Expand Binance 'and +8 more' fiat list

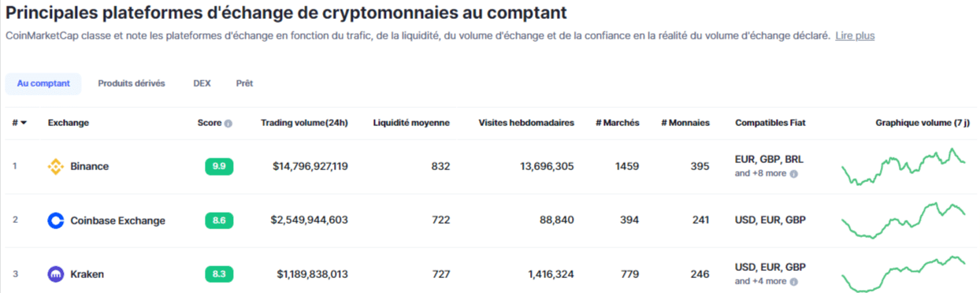[761, 173]
